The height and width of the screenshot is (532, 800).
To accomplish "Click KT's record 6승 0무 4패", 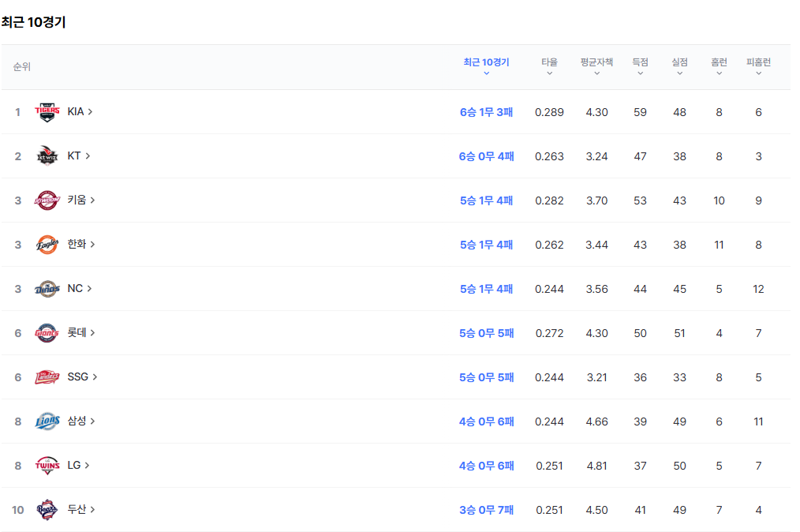I will point(486,157).
